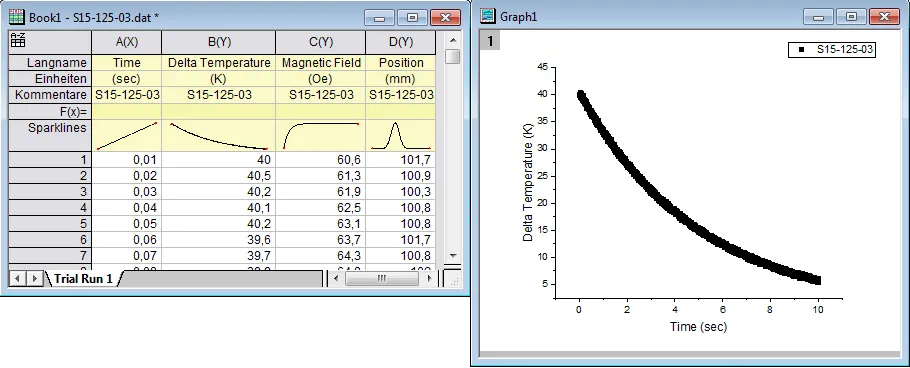Click the layer 1 icon in Graph1
The width and height of the screenshot is (910, 368).
point(490,41)
